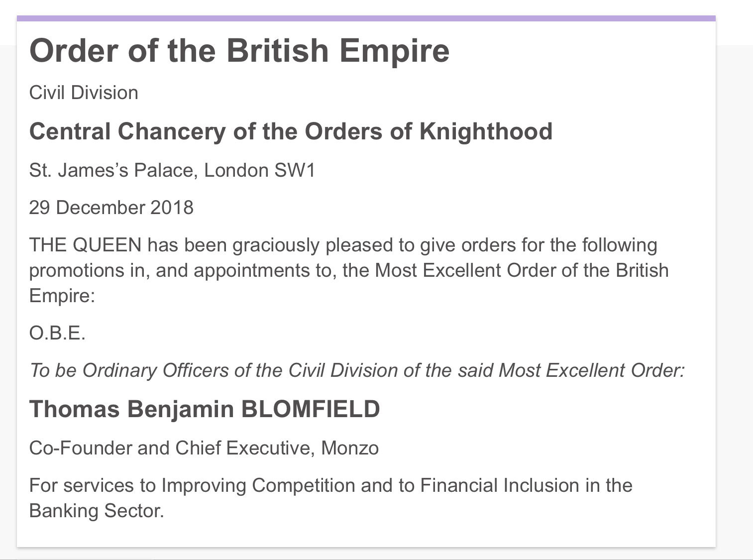Click the name 'Thomas Benjamin BLOMFIELD'
This screenshot has width=753, height=560.
(205, 409)
